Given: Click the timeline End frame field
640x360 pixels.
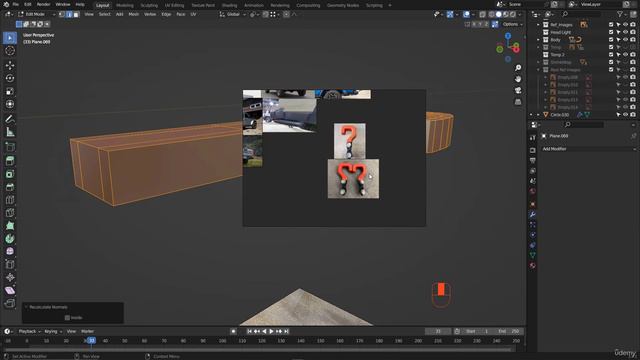Looking at the screenshot, I should tap(508, 331).
